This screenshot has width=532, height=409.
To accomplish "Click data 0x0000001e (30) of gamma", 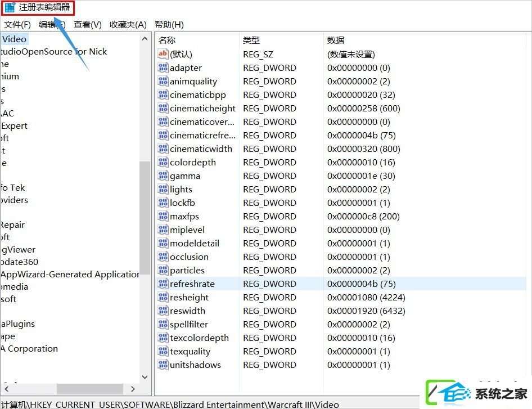I will click(x=362, y=176).
